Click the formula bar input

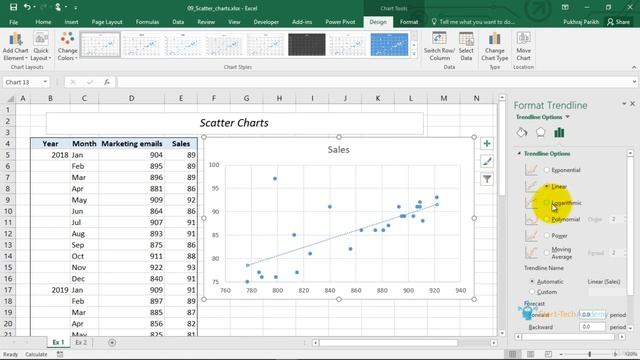(374, 82)
